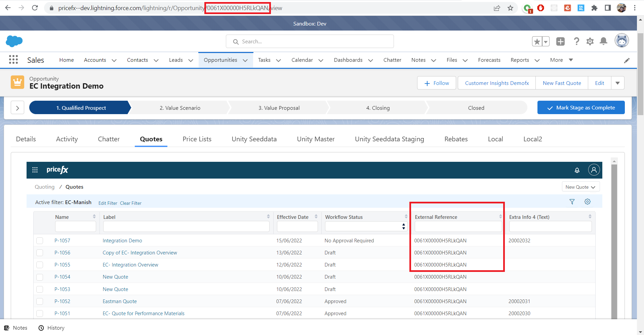Switch to the Price Lists tab
The height and width of the screenshot is (335, 644).
tap(197, 139)
